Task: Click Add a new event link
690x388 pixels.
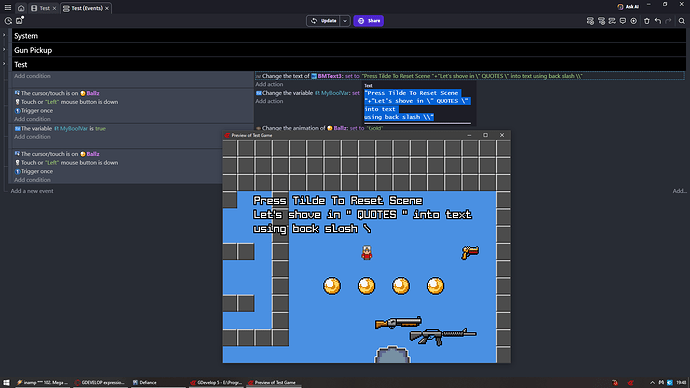Action: pyautogui.click(x=32, y=191)
